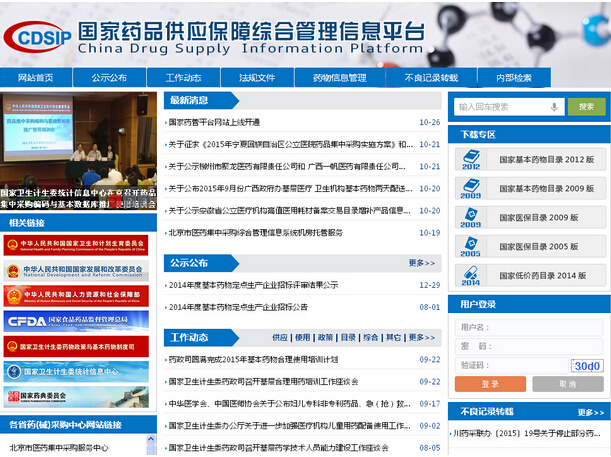
Task: Focus the 用户名 input field
Action: click(x=529, y=328)
